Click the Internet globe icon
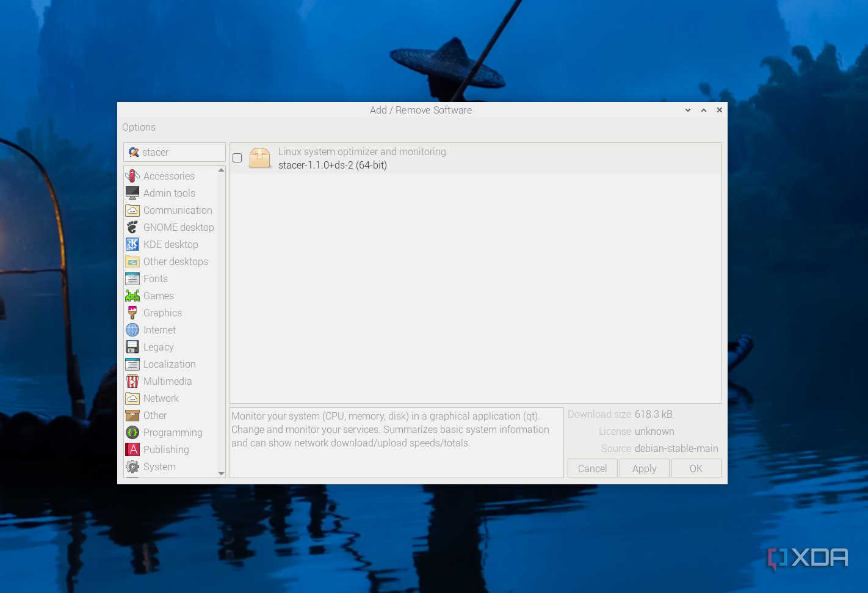Screen dimensions: 868x593 point(132,330)
